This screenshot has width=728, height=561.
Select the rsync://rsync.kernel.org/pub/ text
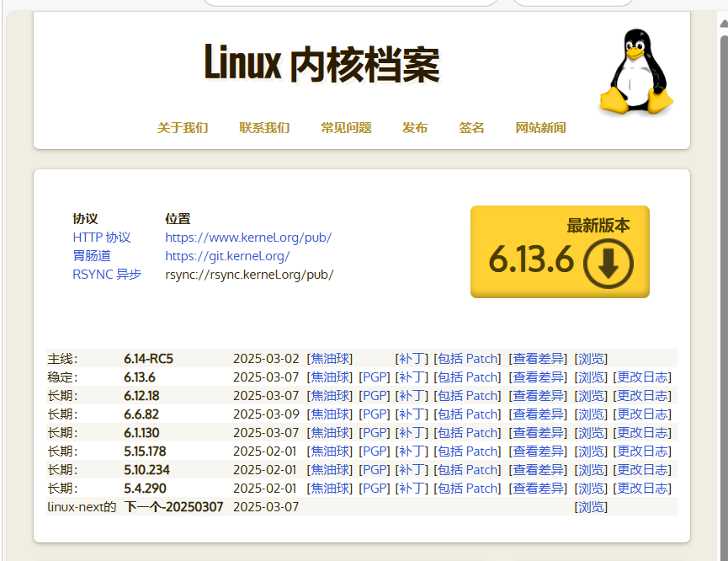tap(249, 275)
